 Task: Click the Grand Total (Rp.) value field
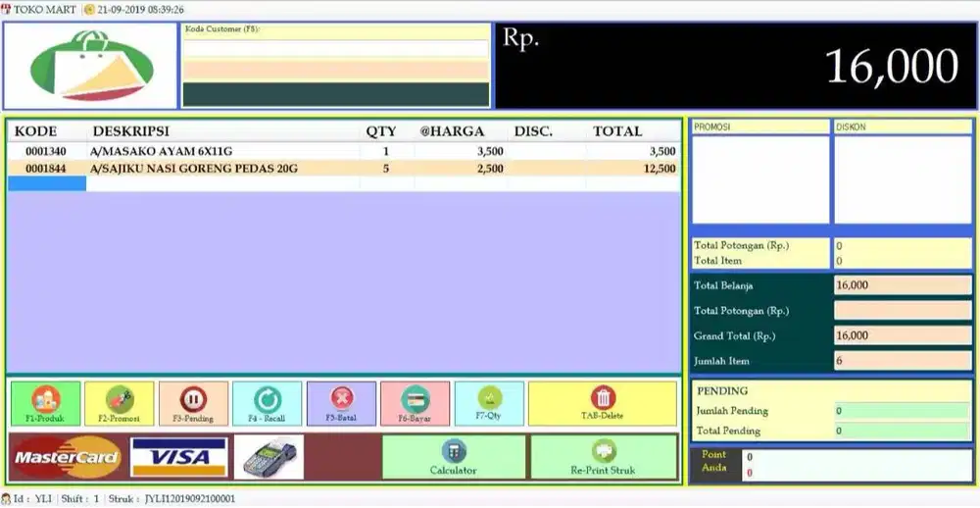click(903, 335)
